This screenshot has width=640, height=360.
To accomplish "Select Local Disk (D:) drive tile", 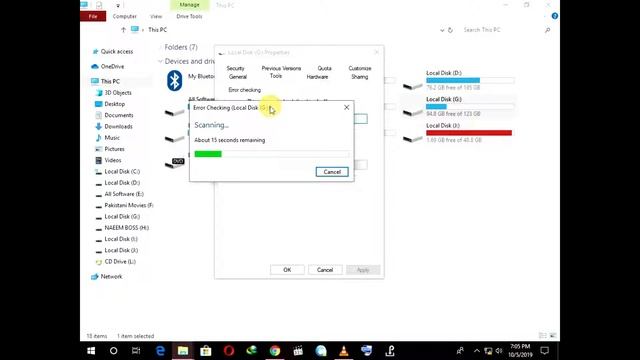I will (x=459, y=80).
